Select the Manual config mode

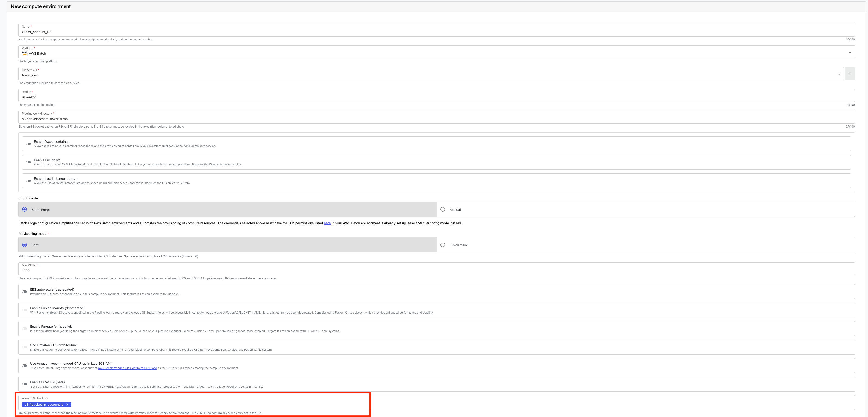pos(443,209)
